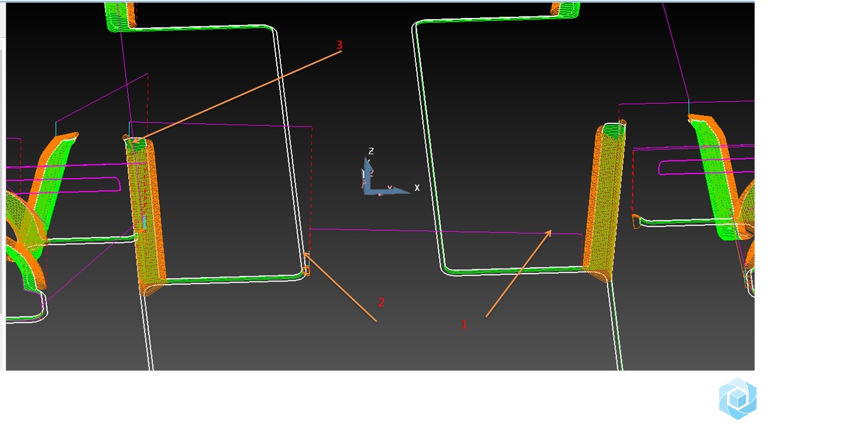
Task: Click the Z axis label
Action: [371, 151]
